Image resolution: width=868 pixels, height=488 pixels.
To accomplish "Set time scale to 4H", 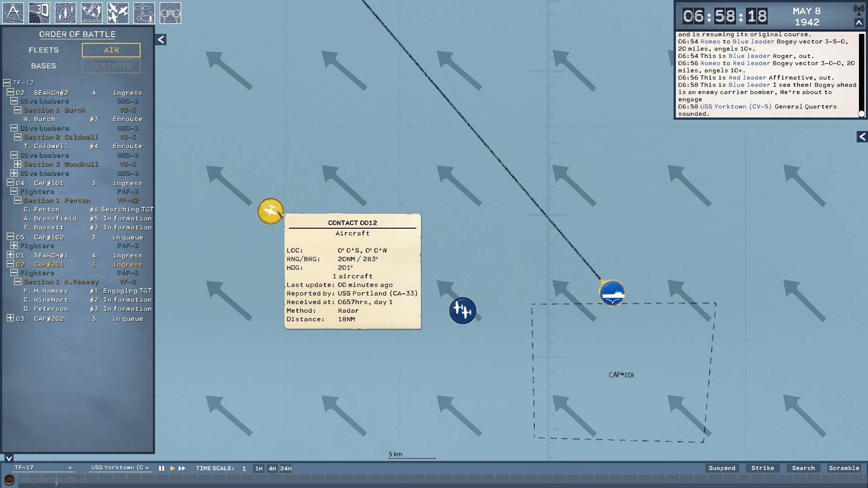I will pos(272,469).
